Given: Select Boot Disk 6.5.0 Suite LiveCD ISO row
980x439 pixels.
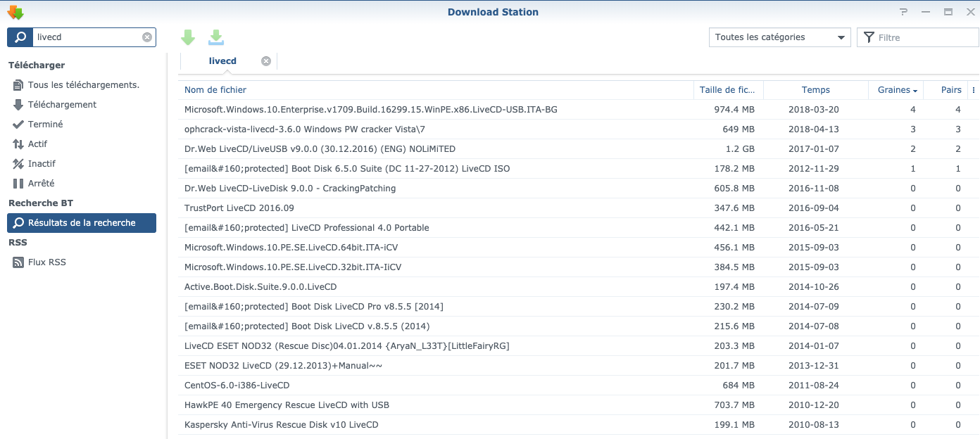Looking at the screenshot, I should (x=579, y=169).
